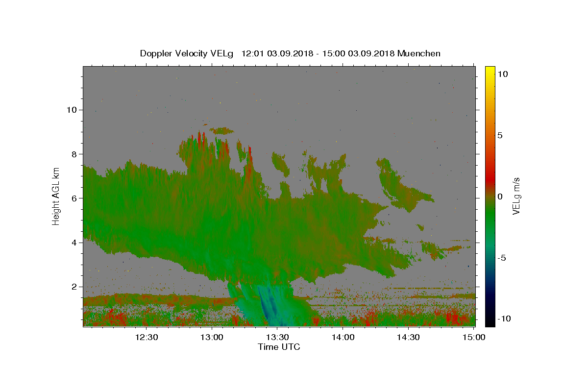The image size is (588, 392).
Task: Click the 'VELg m/s' colorbar label
Action: pyautogui.click(x=516, y=196)
